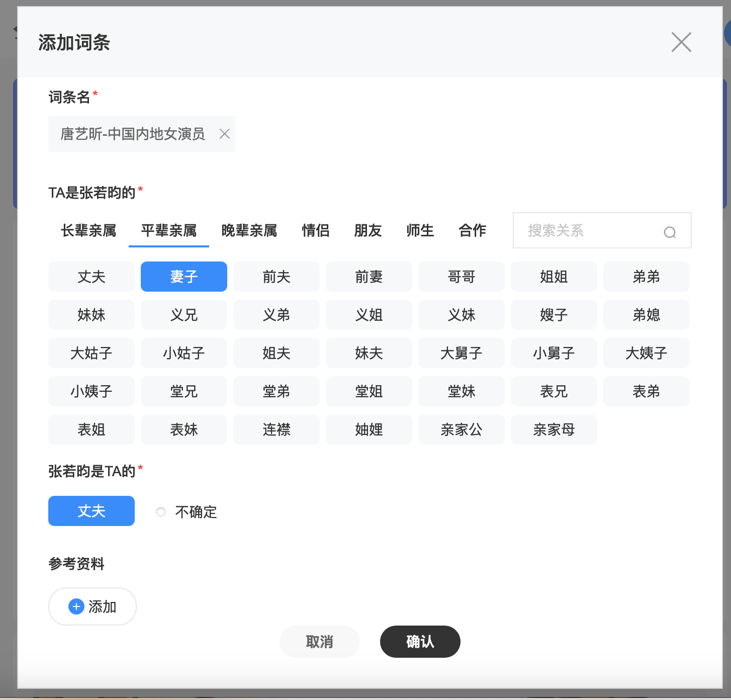Choose the 妯娌 relation
Image resolution: width=731 pixels, height=700 pixels.
(x=369, y=429)
